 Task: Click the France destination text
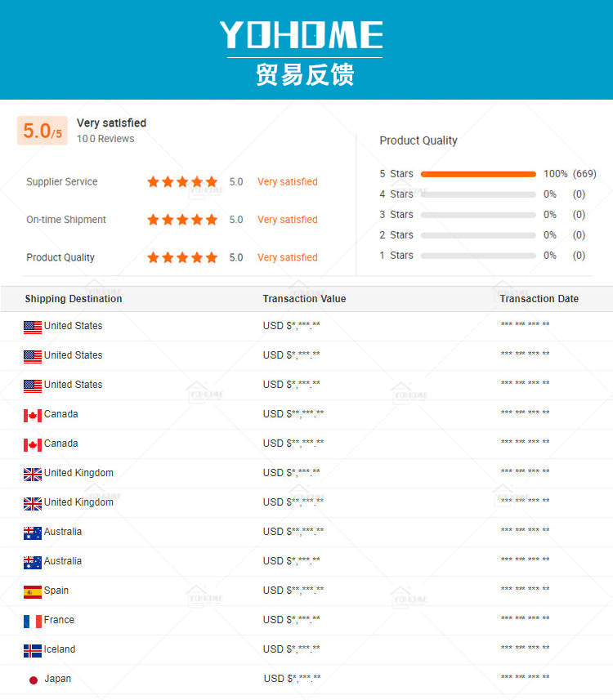[x=59, y=620]
